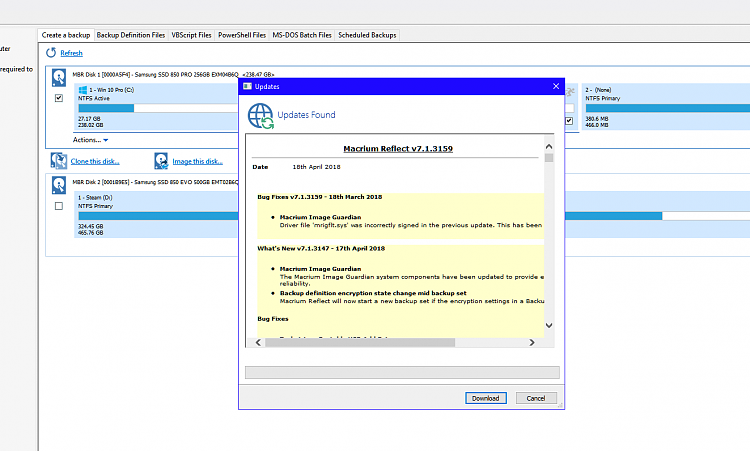Click the Windows logo on Win 10 Pro partition

pyautogui.click(x=82, y=89)
